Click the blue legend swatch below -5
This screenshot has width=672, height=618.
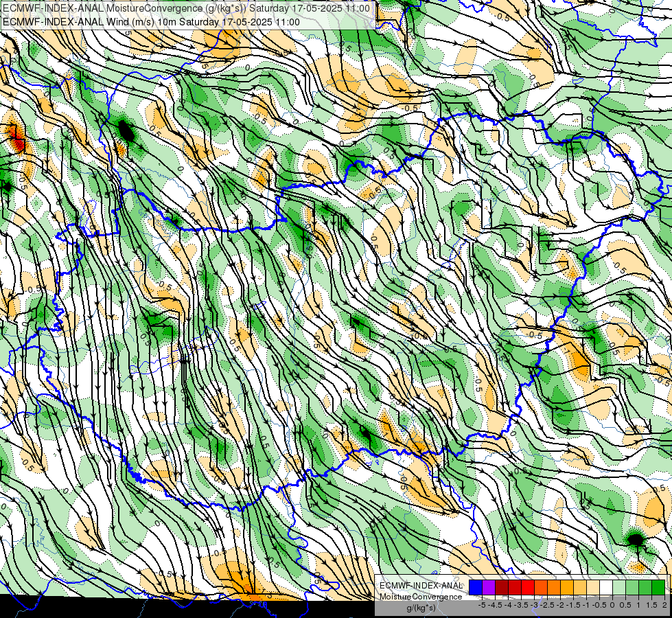pos(476,587)
